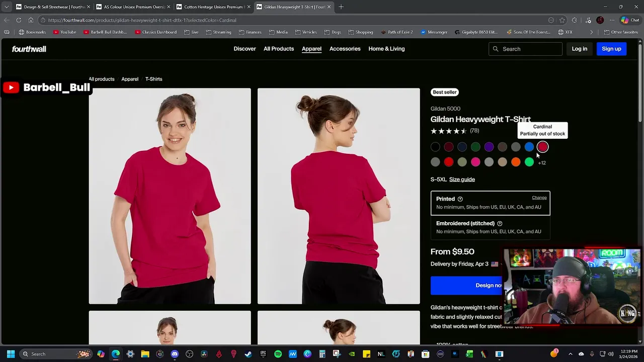Open the Gigabyte B650 bookmark
The image size is (644, 362).
tap(476, 32)
